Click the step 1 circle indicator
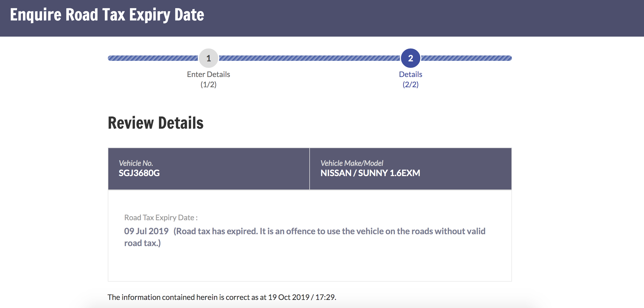This screenshot has height=308, width=644. [x=208, y=58]
